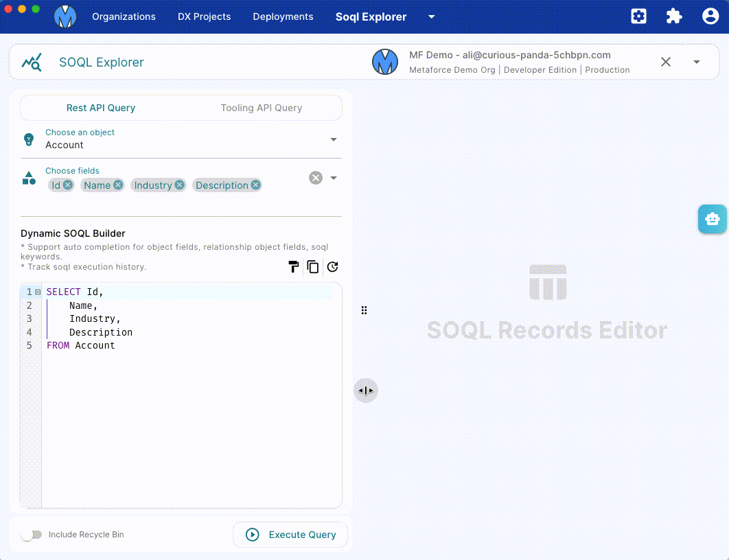Click the MF Demo org email text
The image size is (729, 560).
tap(510, 55)
